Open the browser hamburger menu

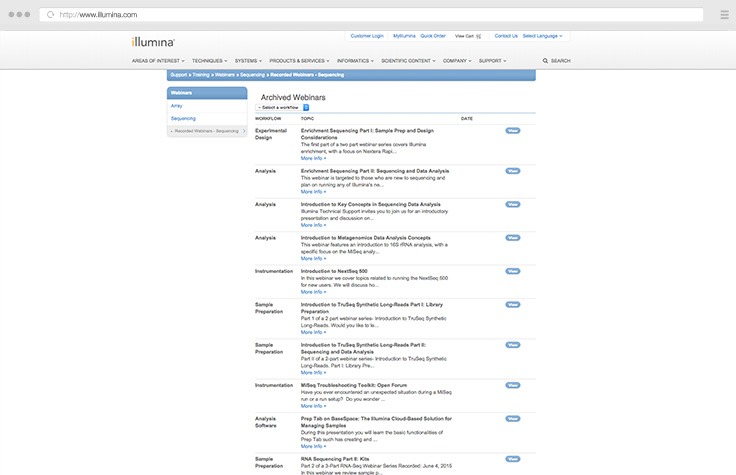(723, 15)
